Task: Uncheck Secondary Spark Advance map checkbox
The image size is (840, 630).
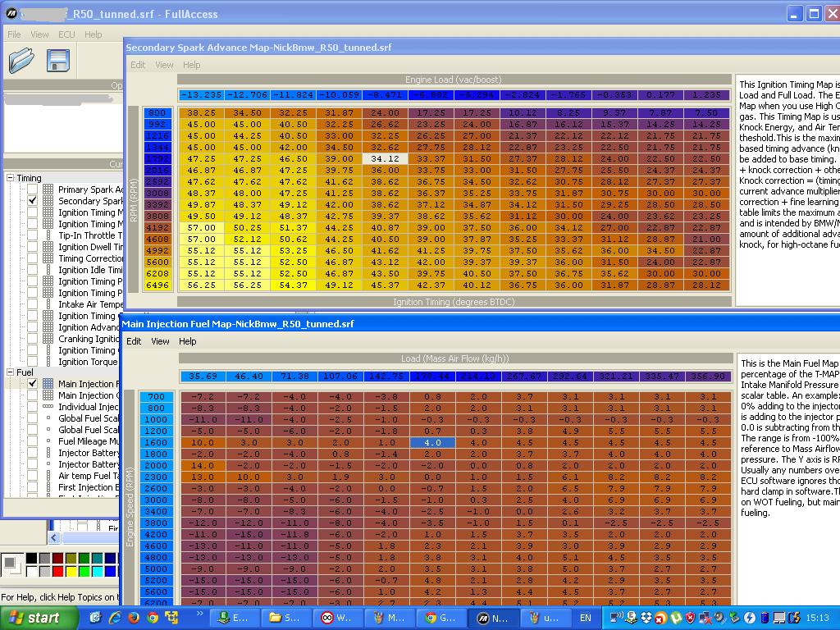Action: 33,201
